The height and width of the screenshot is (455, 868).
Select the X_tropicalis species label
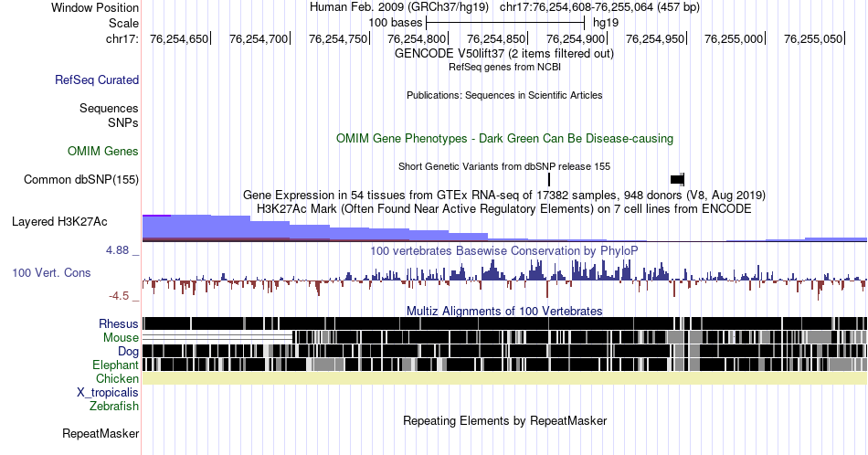(108, 393)
